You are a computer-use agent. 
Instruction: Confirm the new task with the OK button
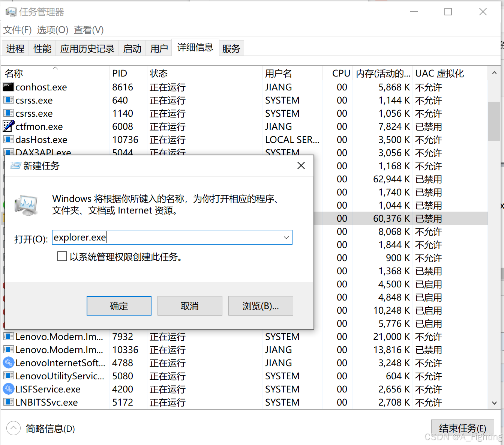click(x=119, y=306)
